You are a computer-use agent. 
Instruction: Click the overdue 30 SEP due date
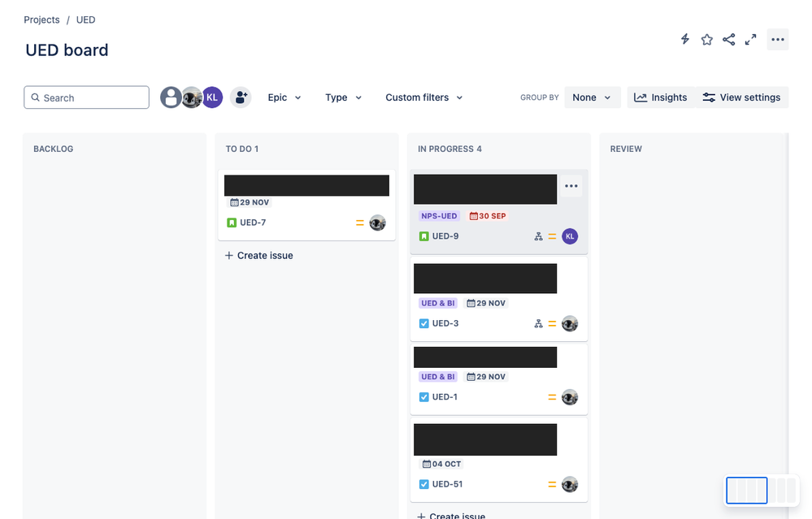pos(488,216)
